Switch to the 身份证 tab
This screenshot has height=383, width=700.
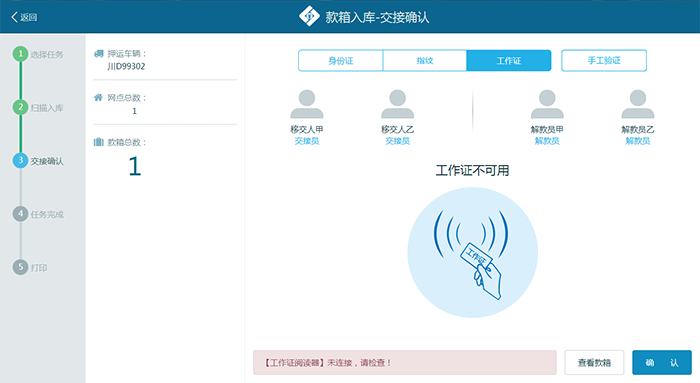click(x=341, y=60)
